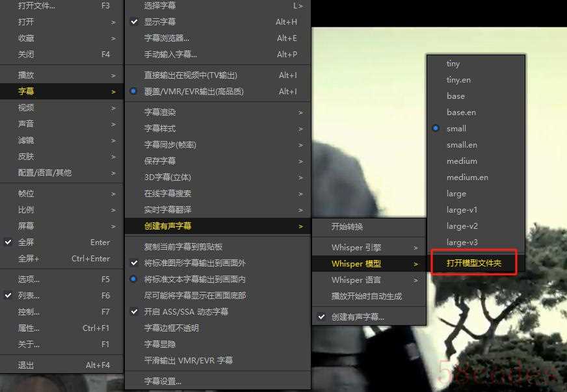Open 字幕同步(帧率) submenu

pos(217,145)
